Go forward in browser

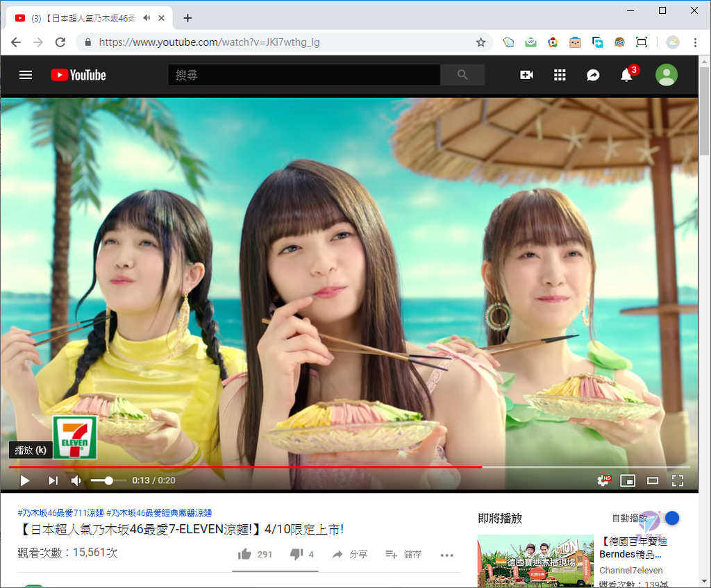(x=38, y=42)
